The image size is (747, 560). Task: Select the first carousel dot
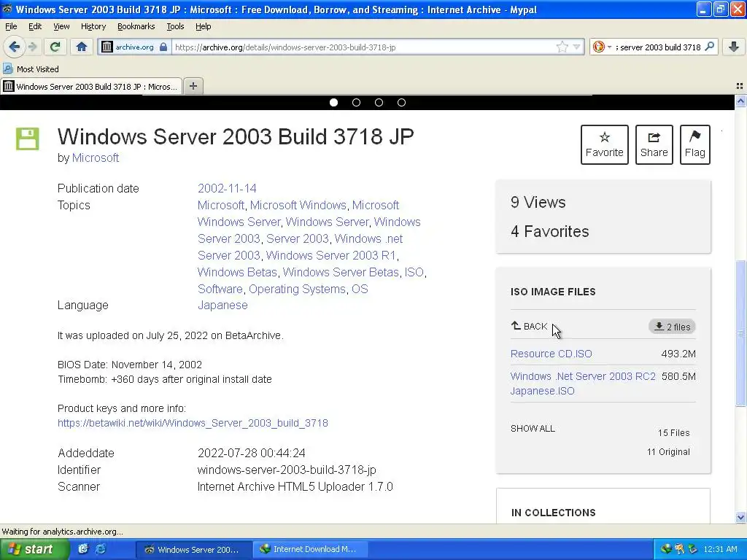333,102
